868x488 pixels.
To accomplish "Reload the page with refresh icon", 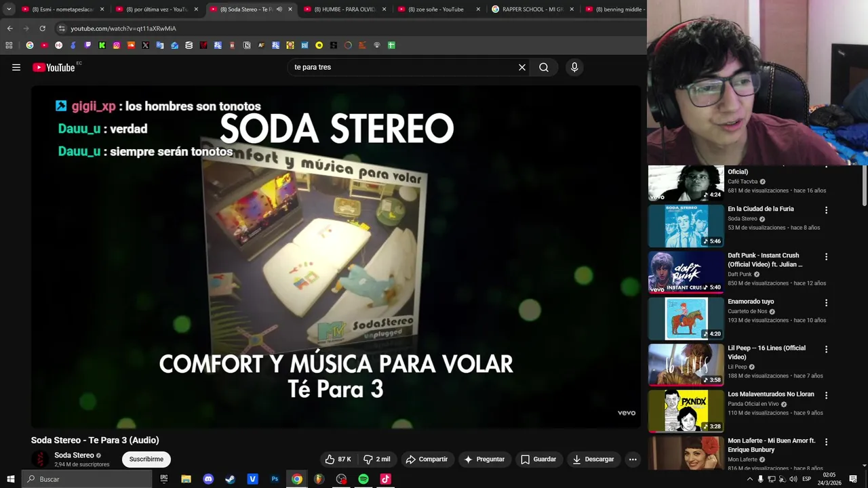I will (42, 28).
